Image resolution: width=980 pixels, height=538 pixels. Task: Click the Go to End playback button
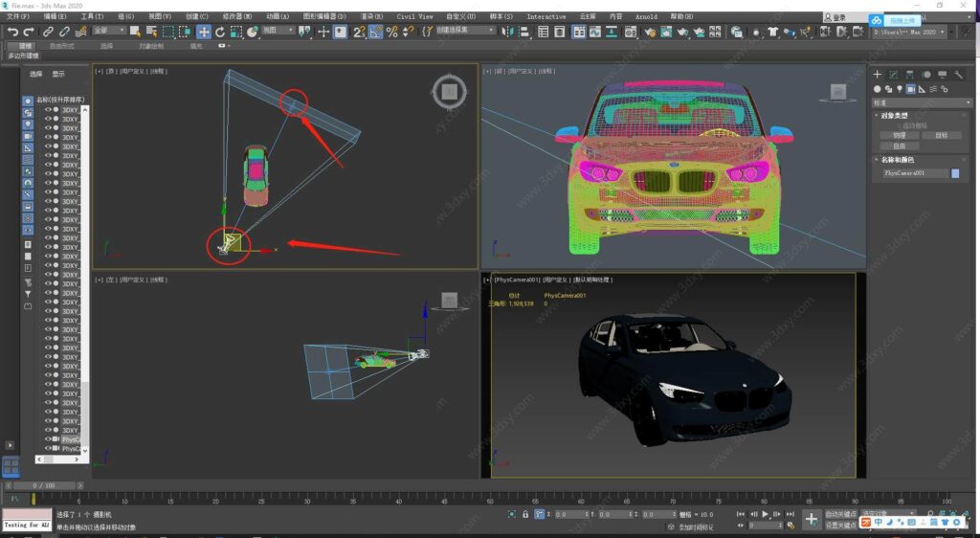pyautogui.click(x=790, y=514)
